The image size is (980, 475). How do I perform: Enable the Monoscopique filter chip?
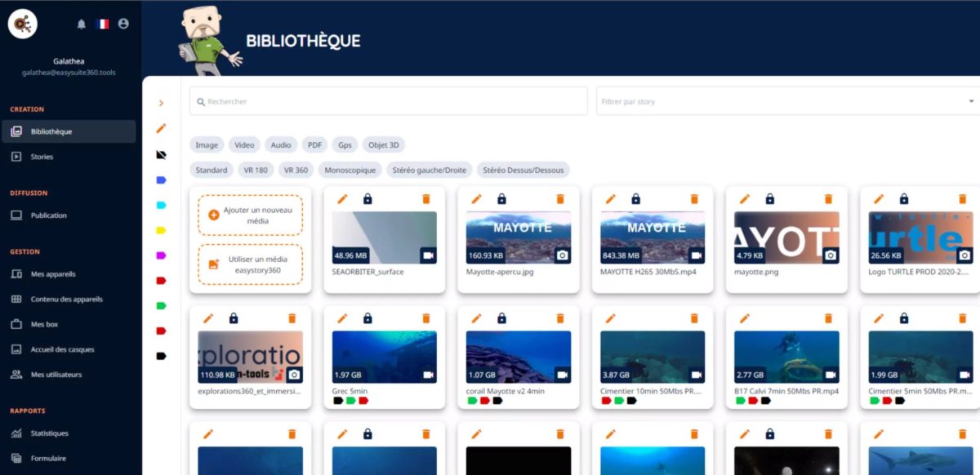point(350,170)
